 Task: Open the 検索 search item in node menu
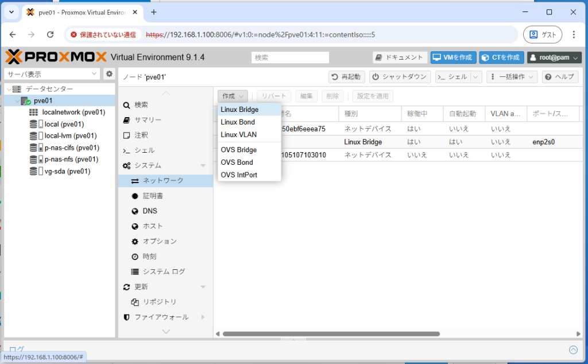tap(141, 104)
